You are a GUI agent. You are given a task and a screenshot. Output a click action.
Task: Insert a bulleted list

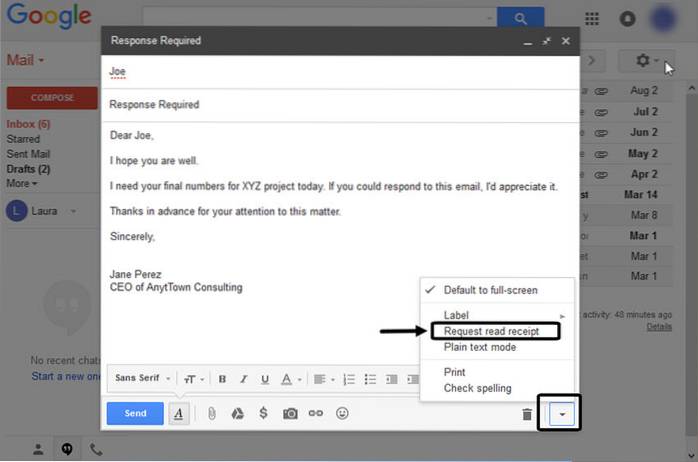coord(370,379)
